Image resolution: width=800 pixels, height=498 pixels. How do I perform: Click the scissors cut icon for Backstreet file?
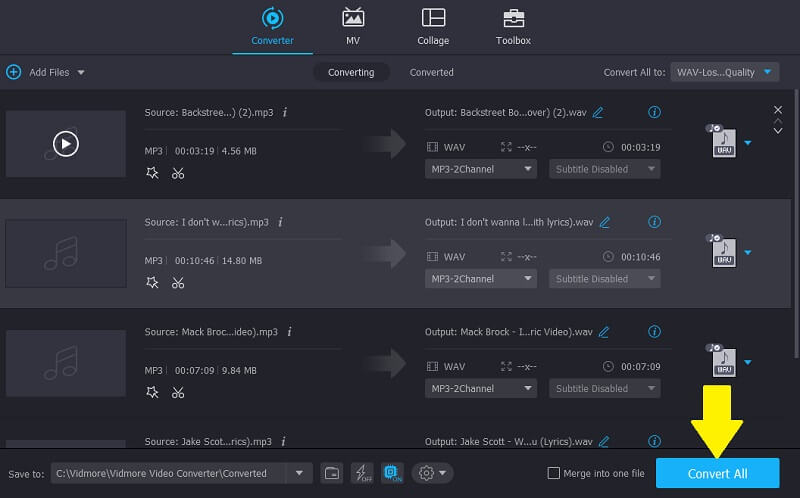click(x=178, y=173)
